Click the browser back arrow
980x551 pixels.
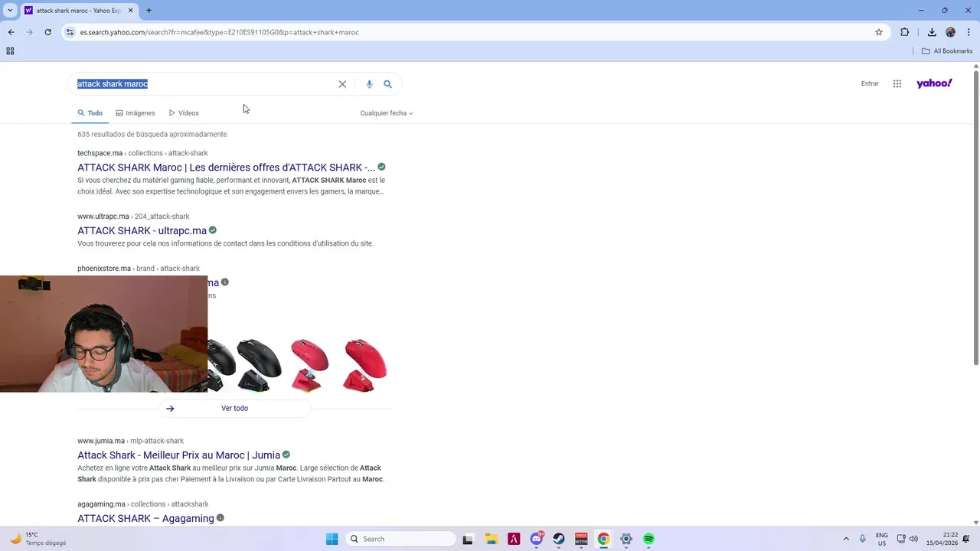[11, 32]
